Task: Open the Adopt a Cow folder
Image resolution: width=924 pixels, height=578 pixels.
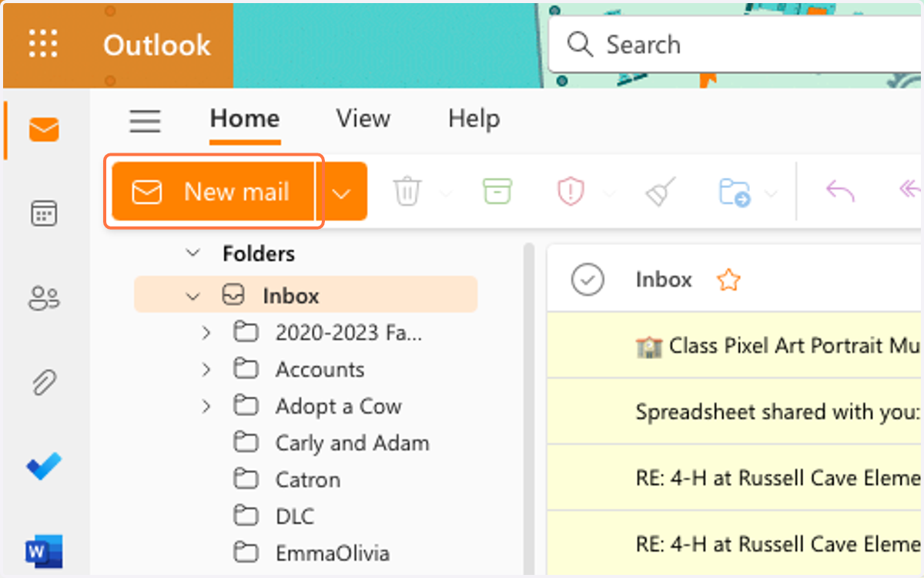Action: click(339, 406)
